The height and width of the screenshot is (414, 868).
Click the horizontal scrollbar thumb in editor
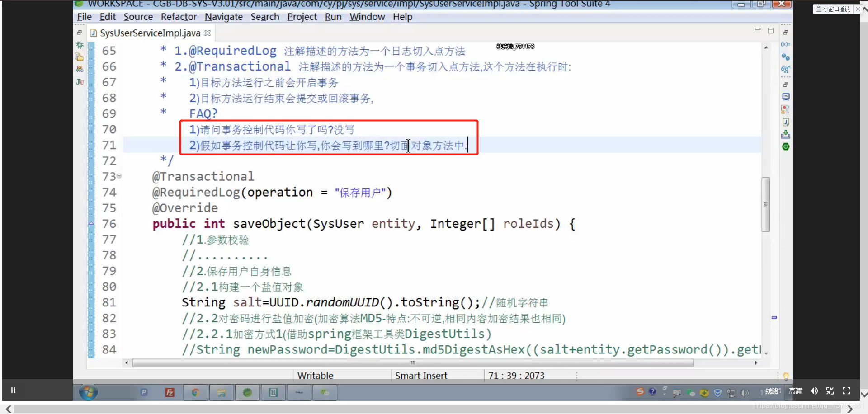pyautogui.click(x=413, y=363)
